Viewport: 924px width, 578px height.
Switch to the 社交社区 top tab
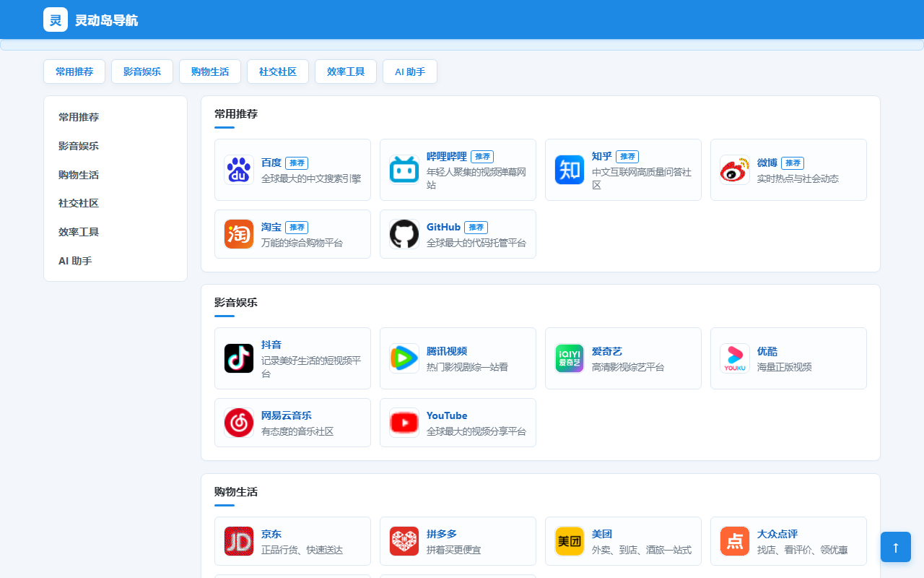278,72
